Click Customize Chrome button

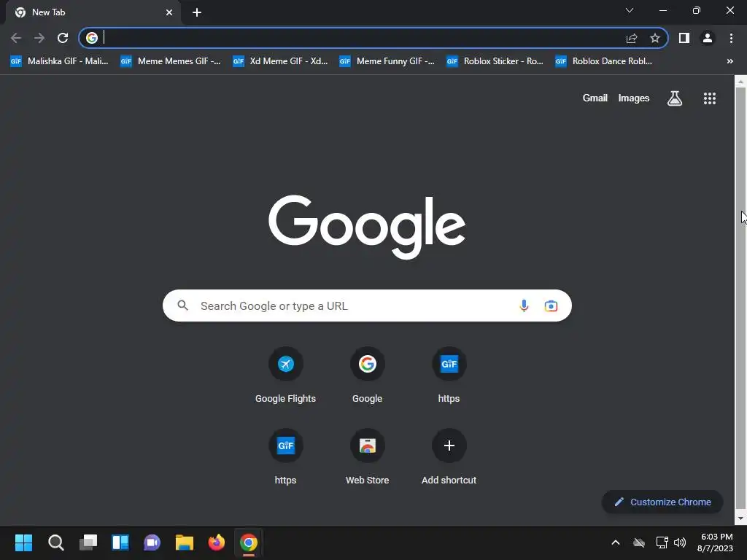tap(662, 502)
